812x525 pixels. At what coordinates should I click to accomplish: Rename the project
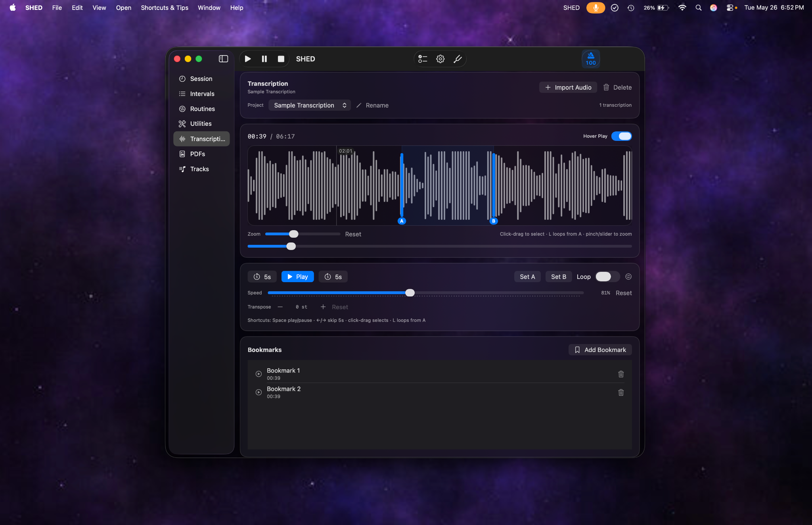coord(372,105)
